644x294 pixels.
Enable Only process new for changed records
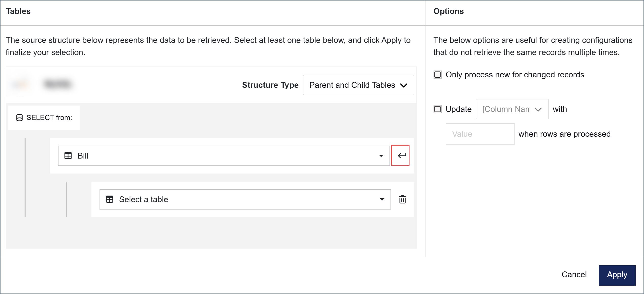437,75
